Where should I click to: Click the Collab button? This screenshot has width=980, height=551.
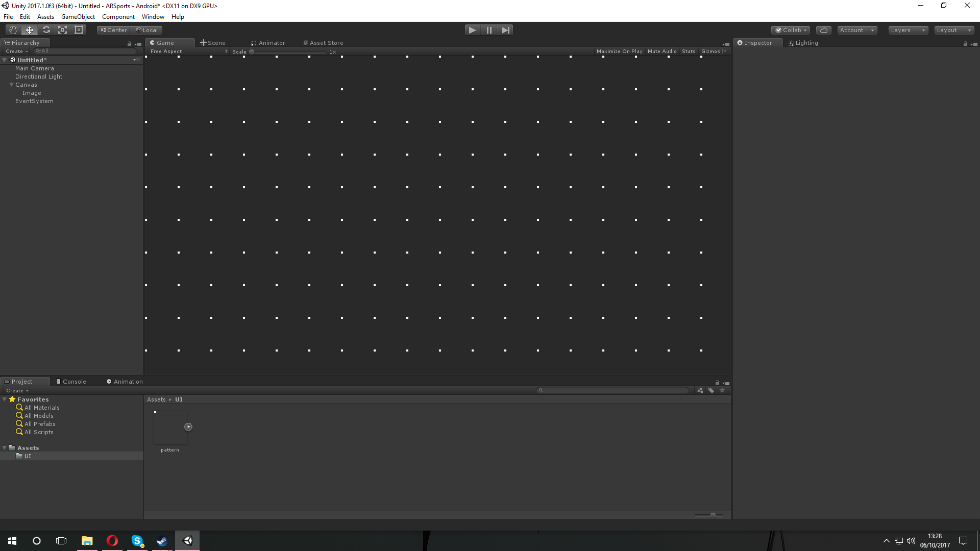click(791, 30)
